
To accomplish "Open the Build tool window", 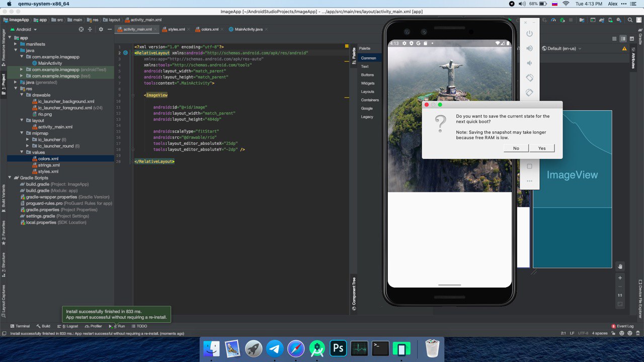I will pos(43,326).
